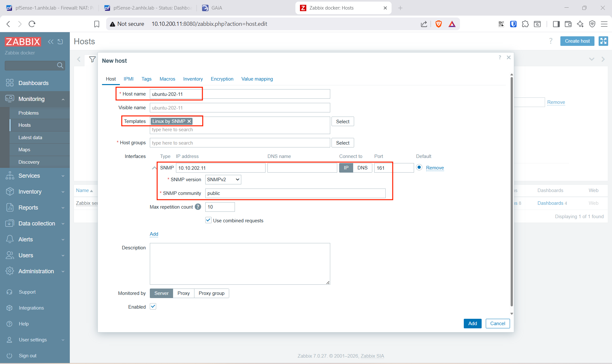Open Latest data under Monitoring
The width and height of the screenshot is (612, 364).
click(30, 138)
